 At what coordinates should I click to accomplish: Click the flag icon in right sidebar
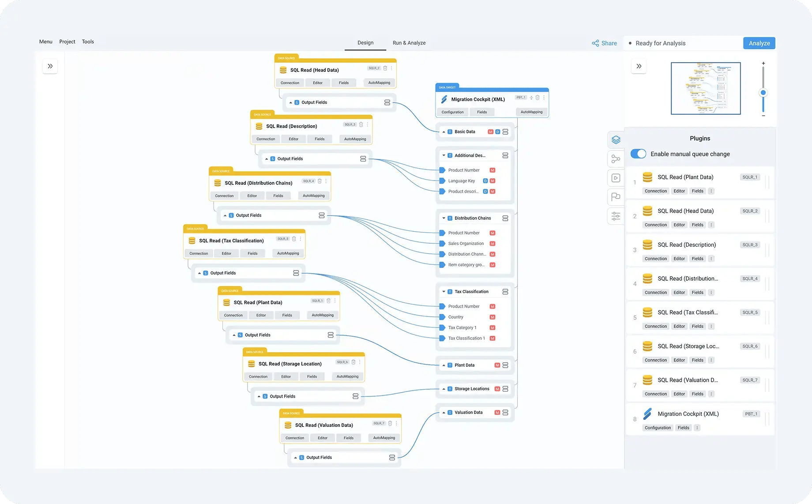[616, 197]
